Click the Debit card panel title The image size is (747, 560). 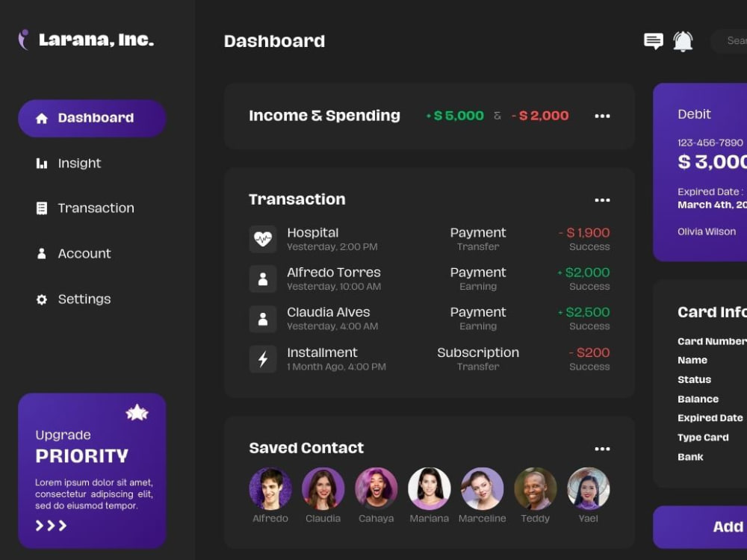(694, 114)
